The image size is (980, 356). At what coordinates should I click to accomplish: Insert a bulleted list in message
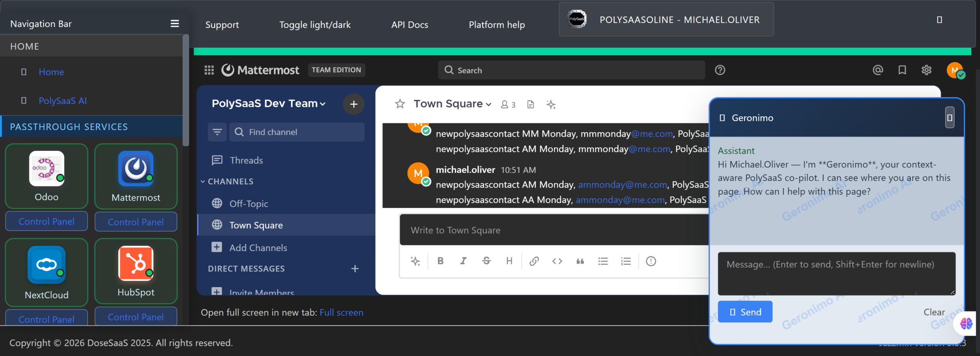click(603, 261)
